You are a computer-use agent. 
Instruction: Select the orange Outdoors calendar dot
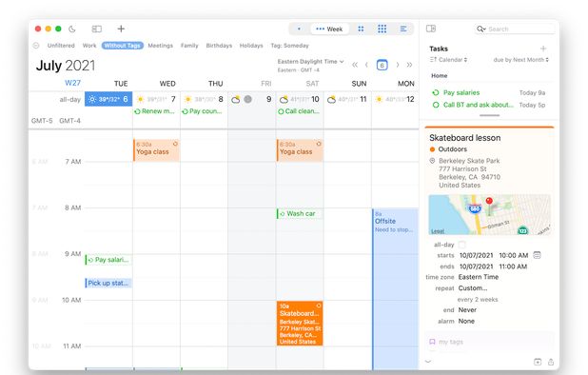pos(432,149)
